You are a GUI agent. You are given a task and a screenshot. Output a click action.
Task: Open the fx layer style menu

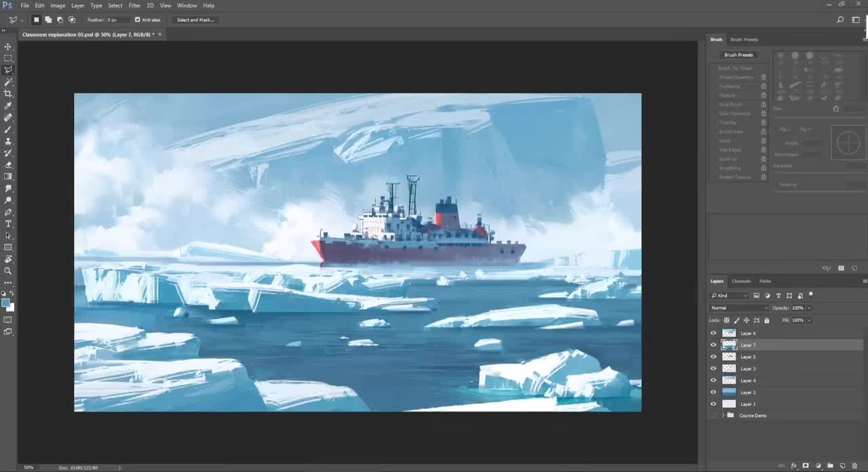coord(793,466)
